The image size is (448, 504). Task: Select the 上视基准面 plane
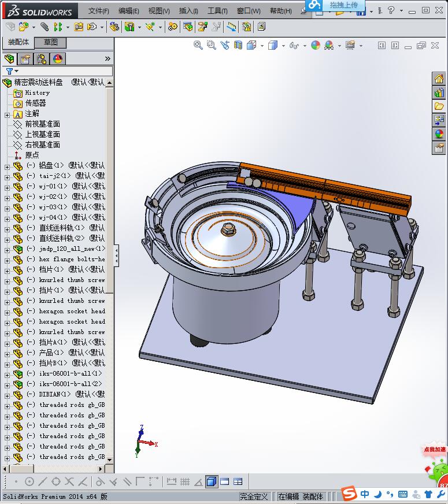click(42, 134)
